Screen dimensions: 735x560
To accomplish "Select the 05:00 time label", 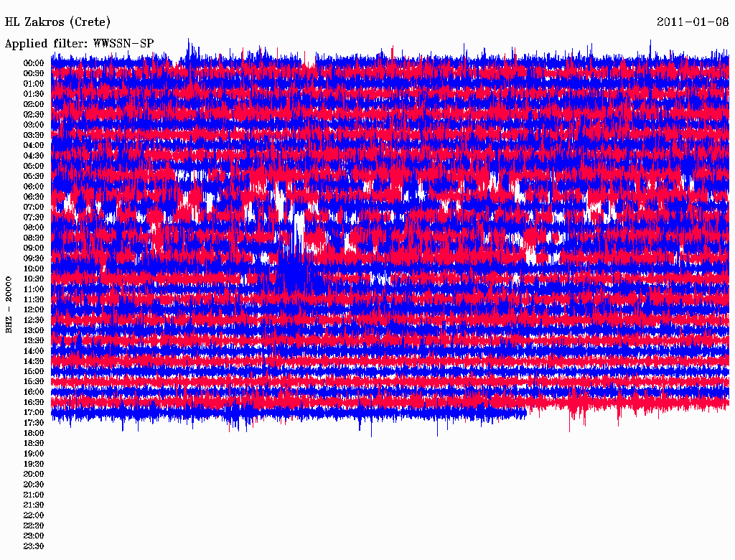I will (34, 166).
